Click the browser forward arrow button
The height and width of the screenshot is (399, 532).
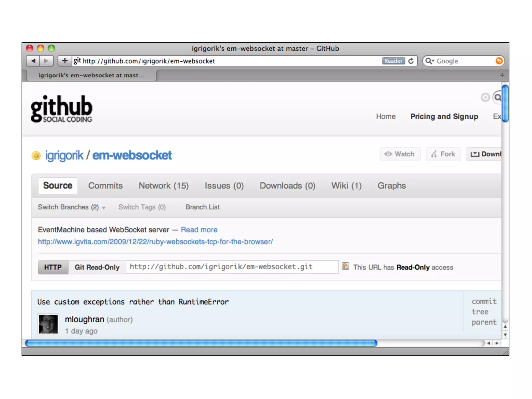click(46, 61)
